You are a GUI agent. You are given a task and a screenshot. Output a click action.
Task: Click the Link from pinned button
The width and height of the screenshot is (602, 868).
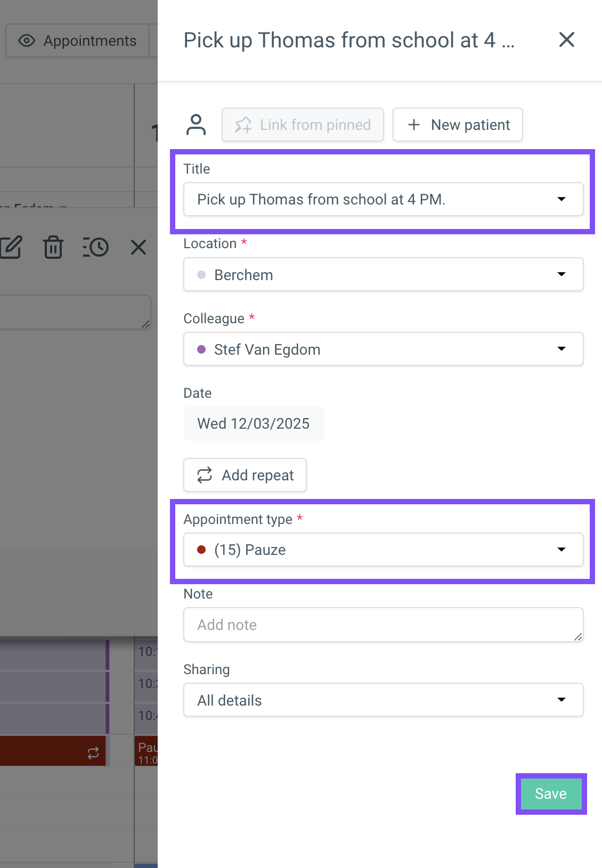point(303,125)
